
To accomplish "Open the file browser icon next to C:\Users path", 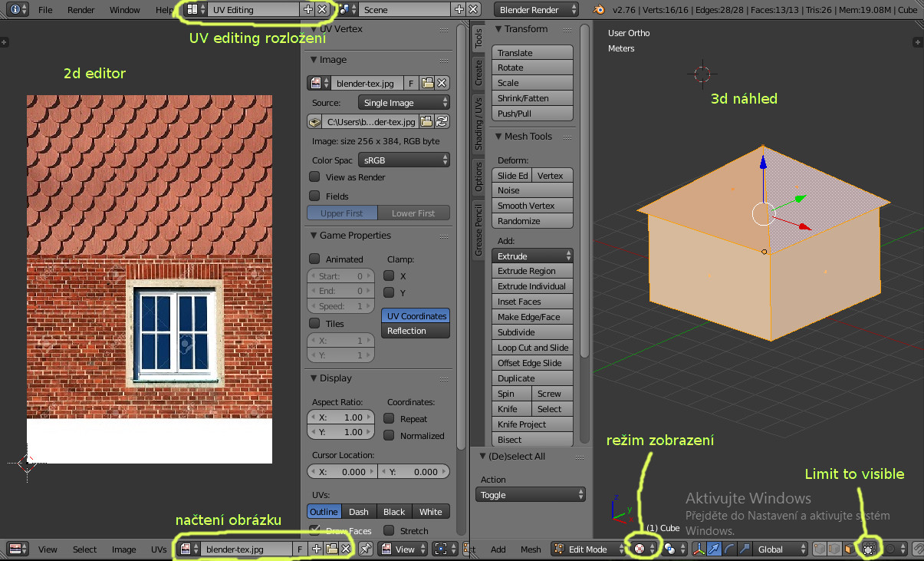I will click(x=426, y=121).
